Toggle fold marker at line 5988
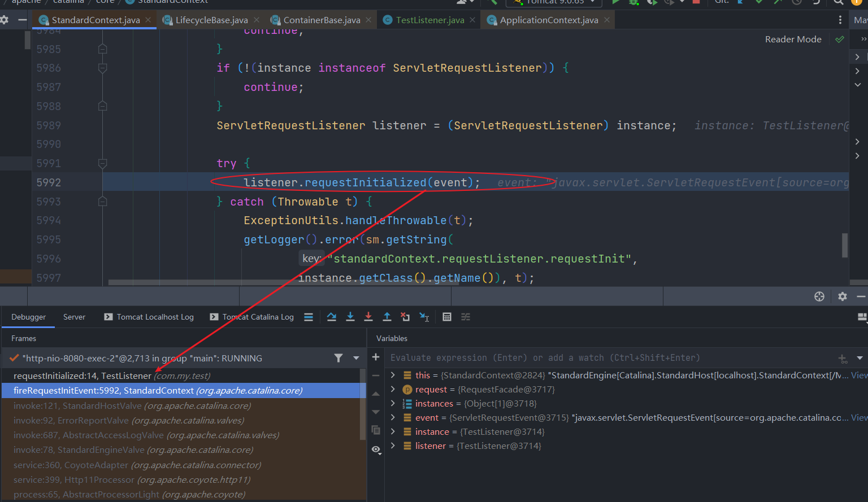 click(x=102, y=106)
